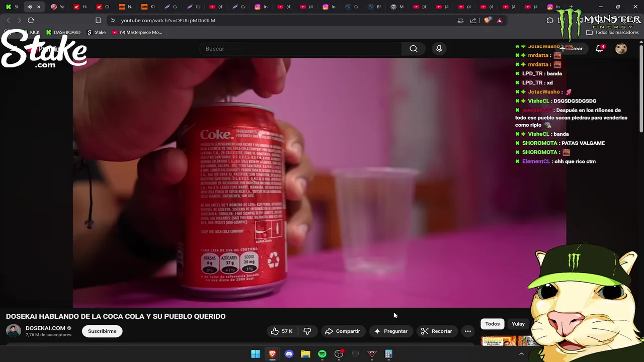Click the Preguntar button

click(x=391, y=331)
